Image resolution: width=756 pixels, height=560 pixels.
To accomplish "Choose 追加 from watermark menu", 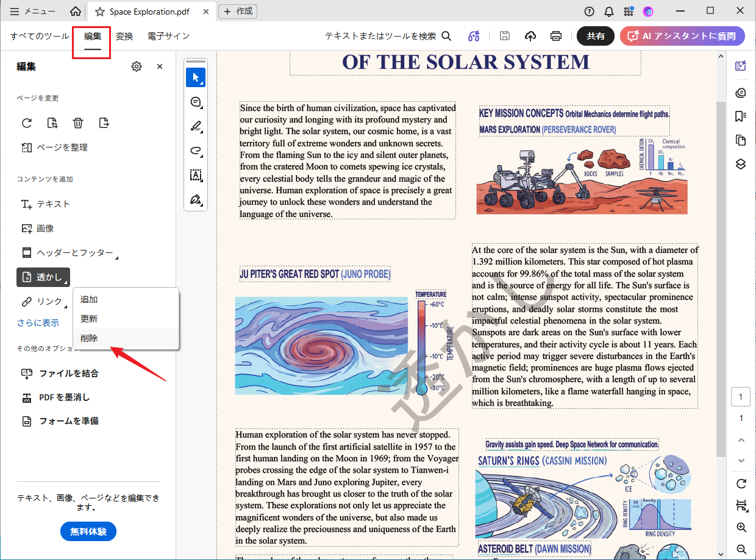I will 126,299.
